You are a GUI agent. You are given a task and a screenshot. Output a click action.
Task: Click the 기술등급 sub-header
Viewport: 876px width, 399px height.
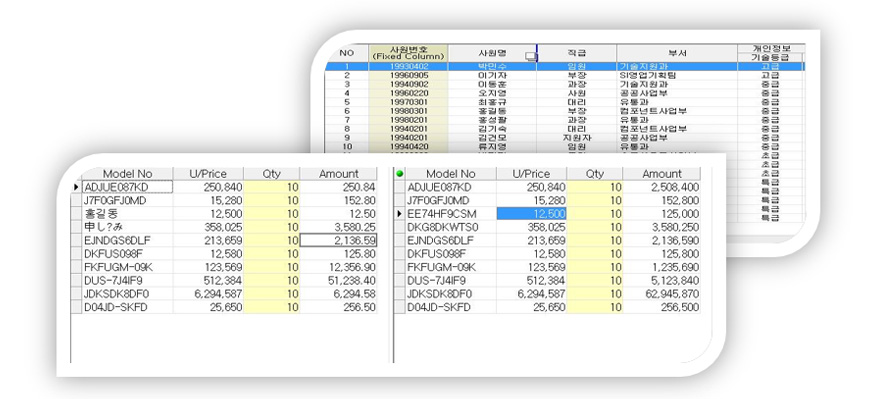click(770, 58)
